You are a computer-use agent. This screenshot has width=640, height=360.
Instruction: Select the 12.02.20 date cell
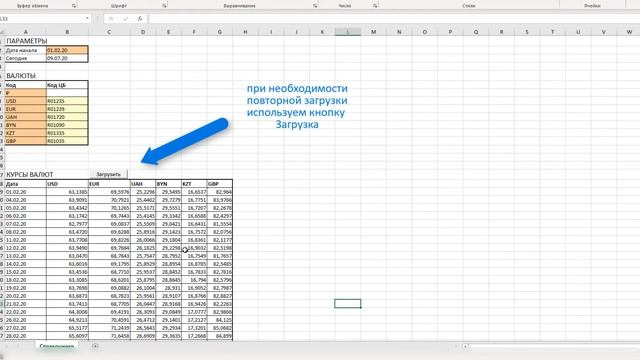point(26,248)
